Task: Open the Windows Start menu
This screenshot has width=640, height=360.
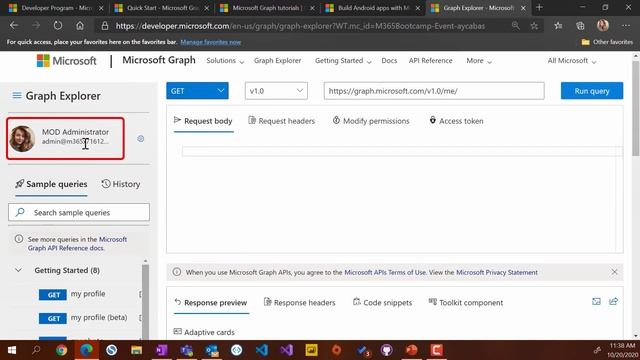Action: click(x=12, y=350)
